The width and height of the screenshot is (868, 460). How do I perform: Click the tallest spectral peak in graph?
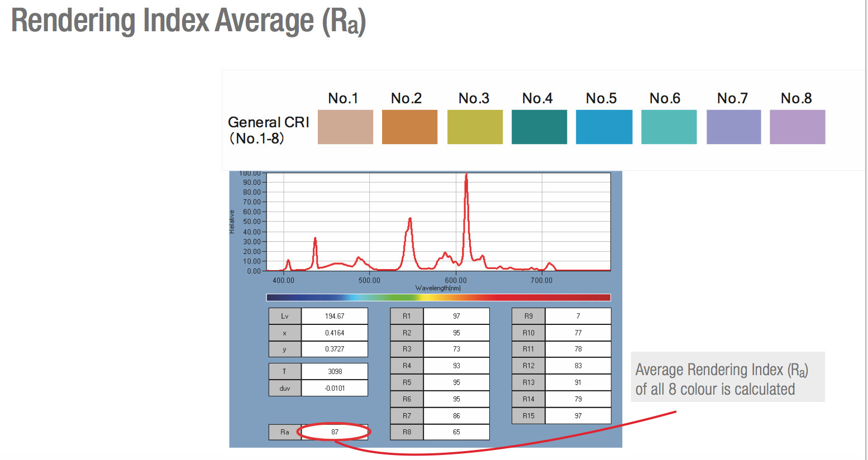click(x=466, y=179)
